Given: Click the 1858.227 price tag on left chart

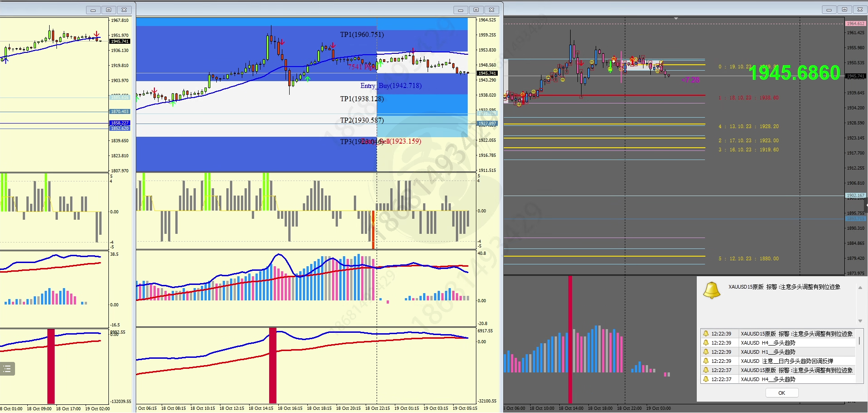Looking at the screenshot, I should tap(120, 123).
